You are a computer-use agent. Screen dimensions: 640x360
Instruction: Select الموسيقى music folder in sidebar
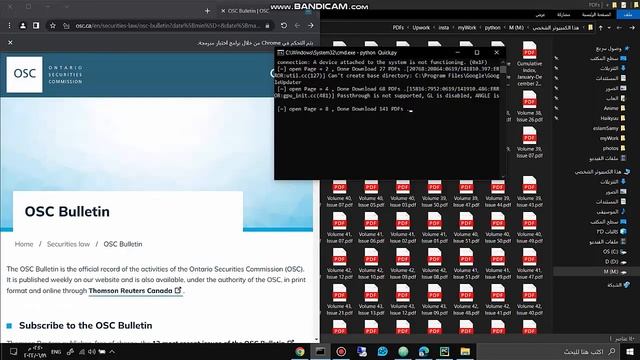[611, 211]
